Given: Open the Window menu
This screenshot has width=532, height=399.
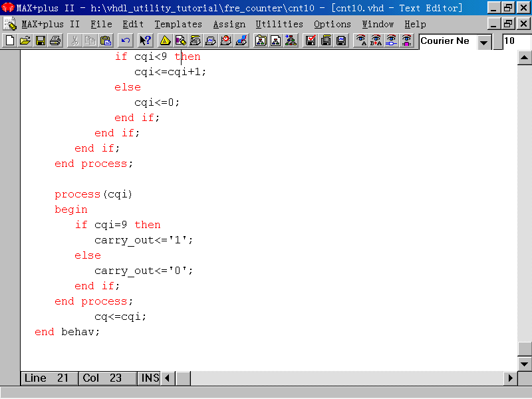Looking at the screenshot, I should [378, 25].
